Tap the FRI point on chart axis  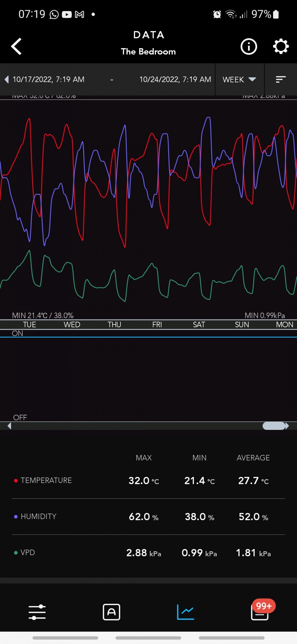(157, 325)
